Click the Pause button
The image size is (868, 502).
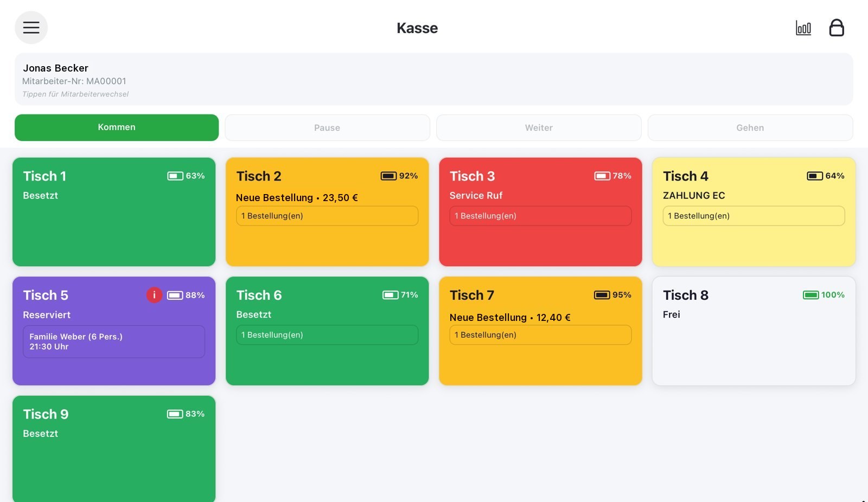pos(327,128)
